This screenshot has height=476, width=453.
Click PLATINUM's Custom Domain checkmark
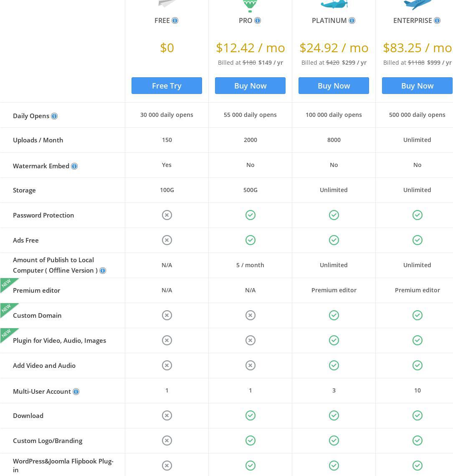(334, 315)
